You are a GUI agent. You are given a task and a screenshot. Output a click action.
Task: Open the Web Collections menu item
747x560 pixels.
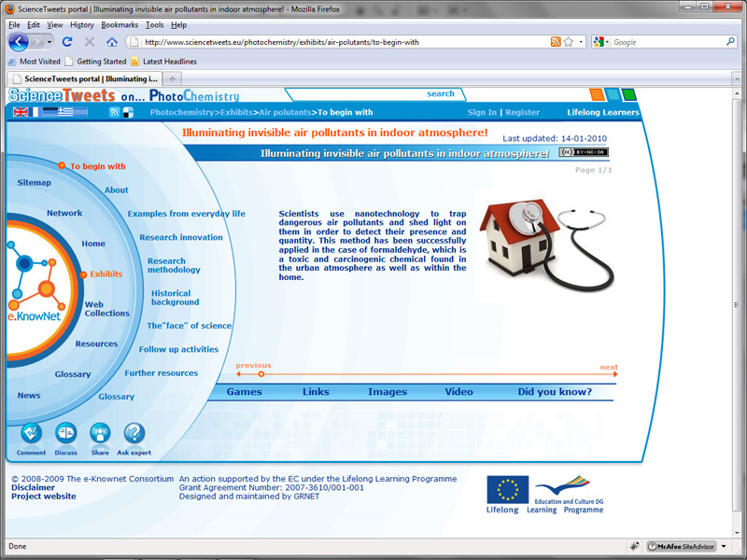(x=106, y=309)
